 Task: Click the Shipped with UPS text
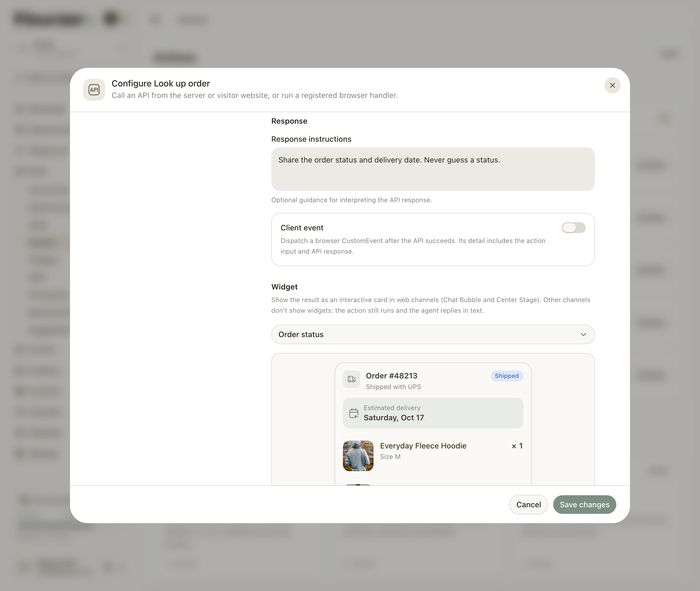point(393,387)
